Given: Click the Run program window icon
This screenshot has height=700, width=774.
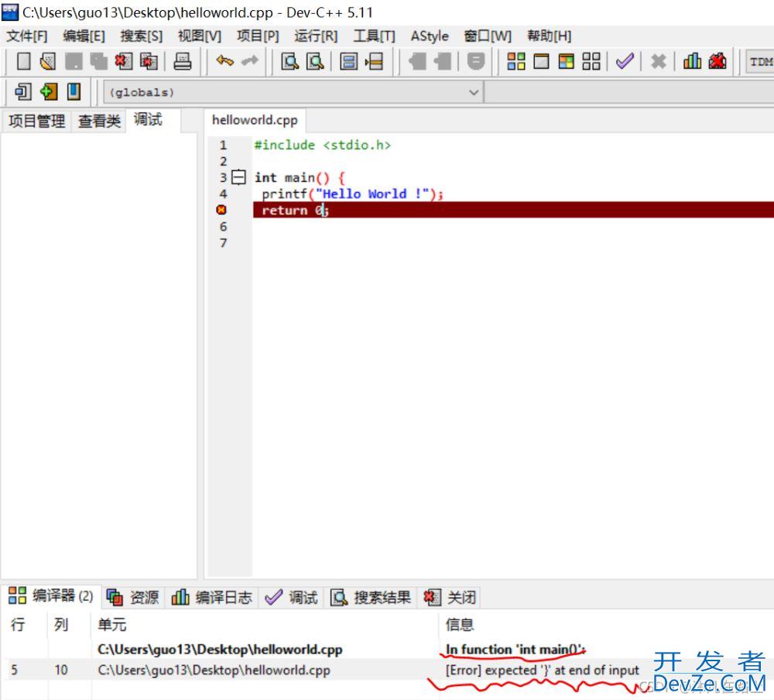Looking at the screenshot, I should coord(541,61).
